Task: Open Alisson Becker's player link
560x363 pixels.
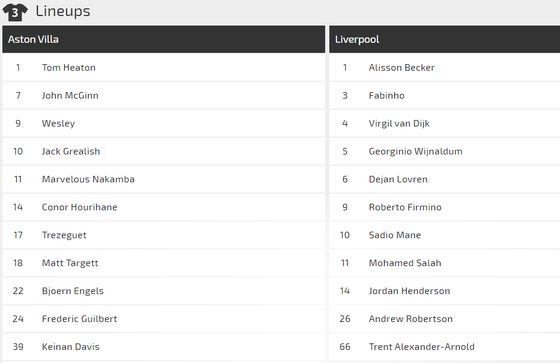Action: (x=401, y=68)
